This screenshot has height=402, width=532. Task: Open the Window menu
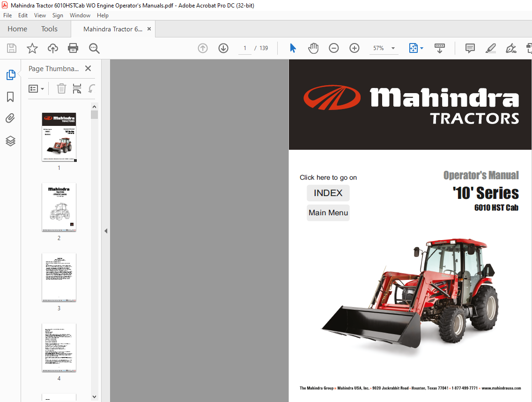point(80,15)
